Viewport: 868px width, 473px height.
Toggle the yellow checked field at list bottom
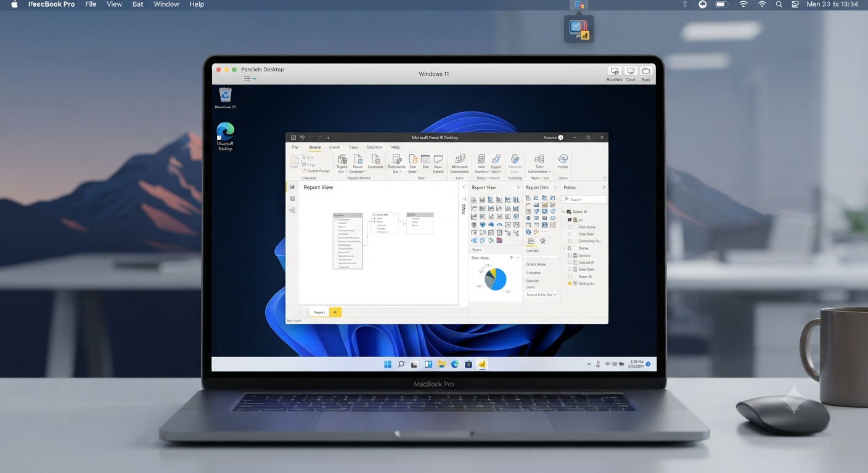pos(570,283)
